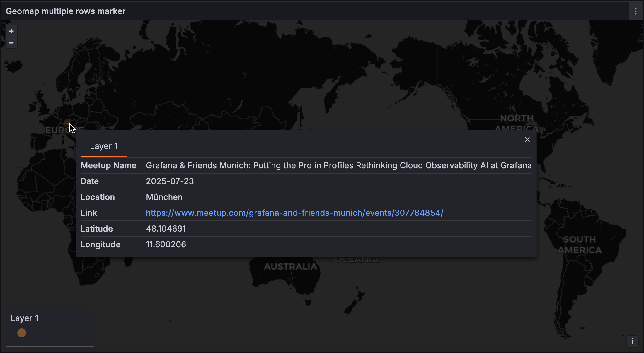Close the Layer 1 tooltip popup

pyautogui.click(x=527, y=140)
